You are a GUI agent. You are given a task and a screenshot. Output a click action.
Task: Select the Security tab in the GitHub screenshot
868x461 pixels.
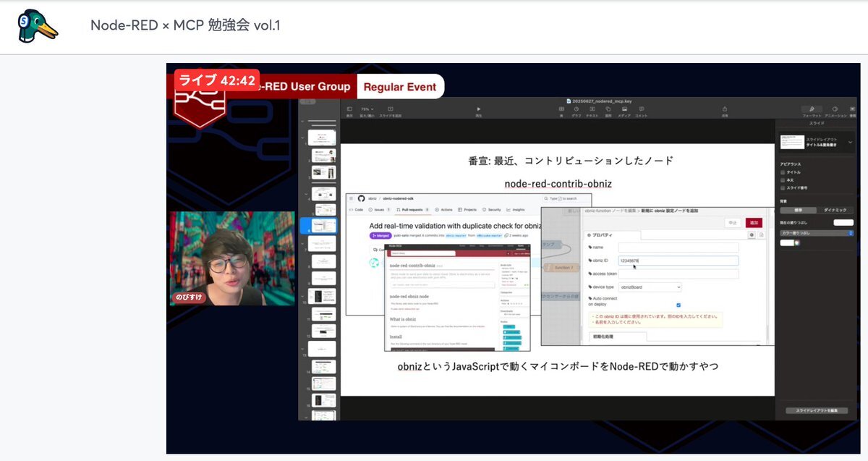pos(493,210)
